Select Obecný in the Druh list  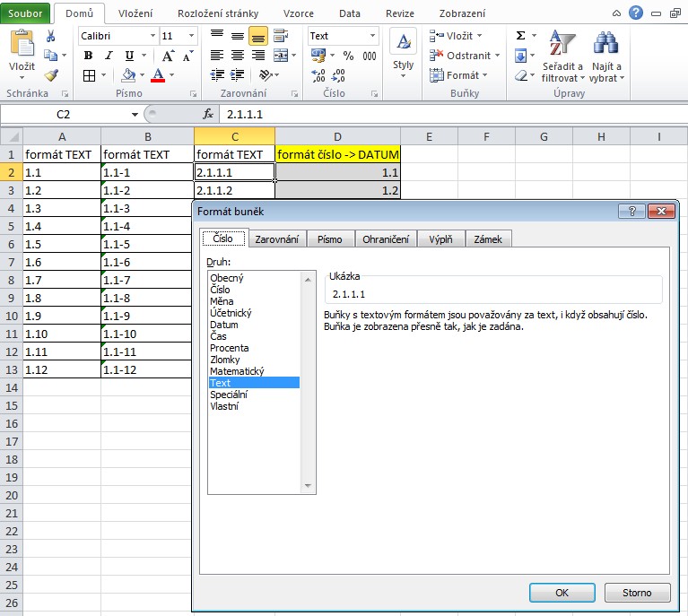[226, 278]
